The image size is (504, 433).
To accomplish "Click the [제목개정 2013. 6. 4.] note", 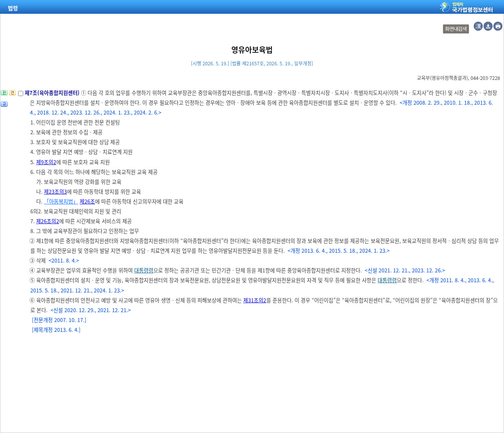I will coord(56,330).
